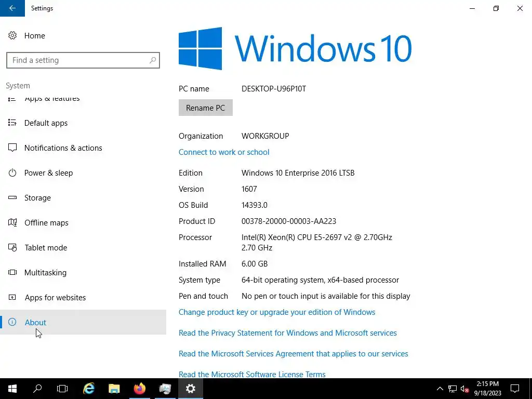Click the WORKGROUP organization value
This screenshot has width=532, height=399.
click(265, 136)
